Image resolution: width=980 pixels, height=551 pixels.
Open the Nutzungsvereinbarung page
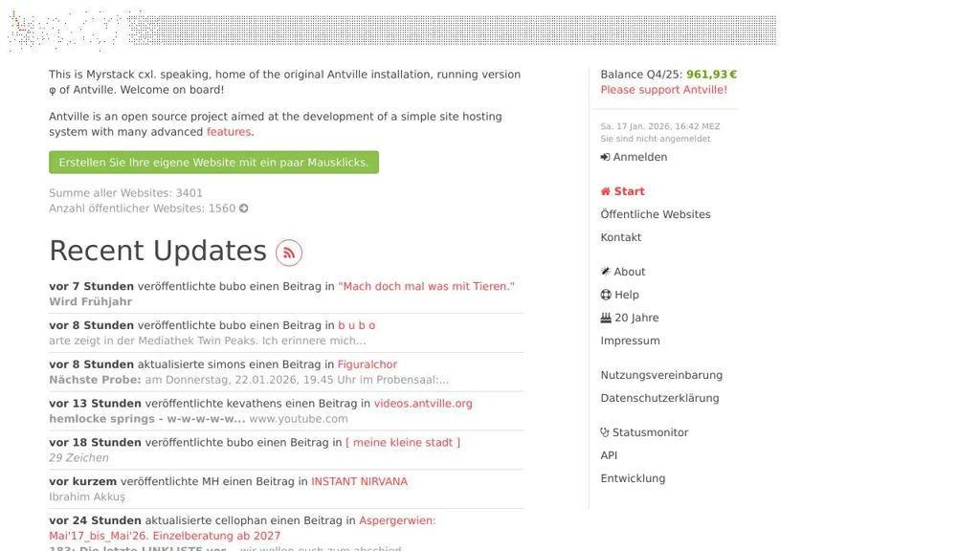point(661,375)
